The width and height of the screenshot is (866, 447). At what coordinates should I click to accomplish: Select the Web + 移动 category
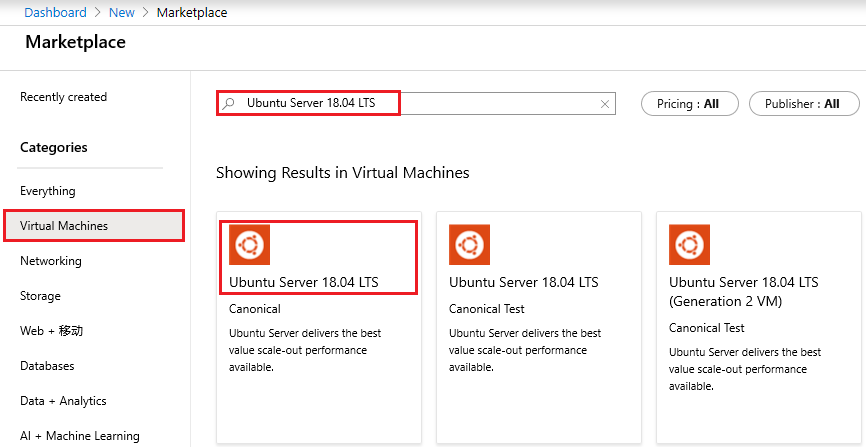click(x=51, y=331)
